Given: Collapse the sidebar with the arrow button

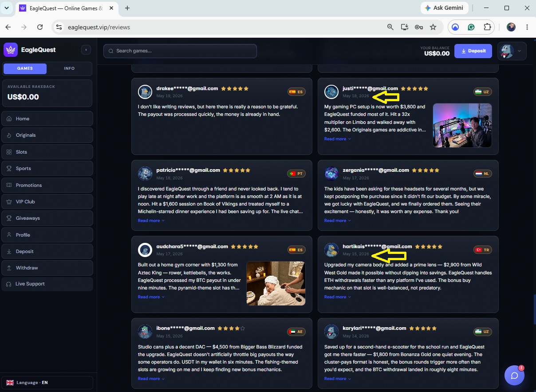Looking at the screenshot, I should tap(86, 50).
